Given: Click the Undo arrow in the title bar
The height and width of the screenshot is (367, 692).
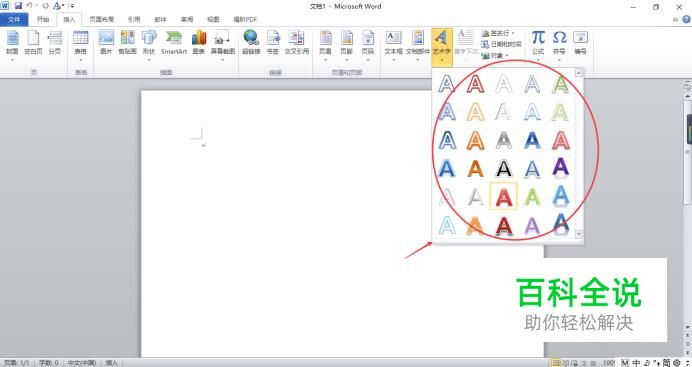Looking at the screenshot, I should tap(30, 6).
